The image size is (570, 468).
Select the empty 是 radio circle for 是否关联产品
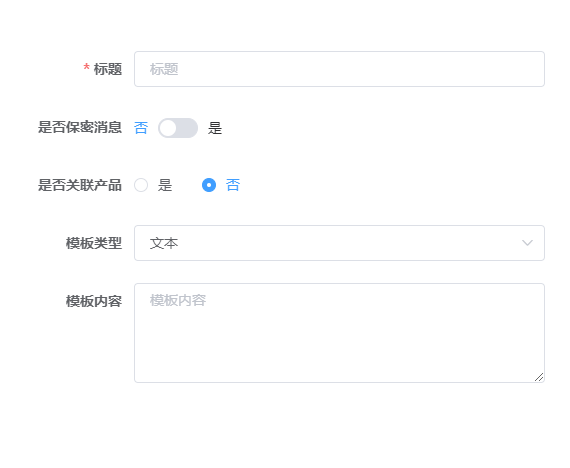[x=141, y=185]
